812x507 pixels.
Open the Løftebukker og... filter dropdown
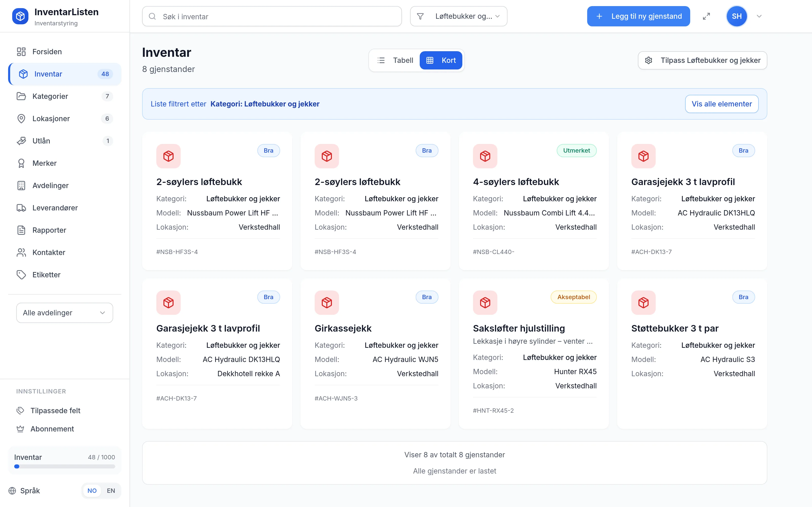coord(458,16)
